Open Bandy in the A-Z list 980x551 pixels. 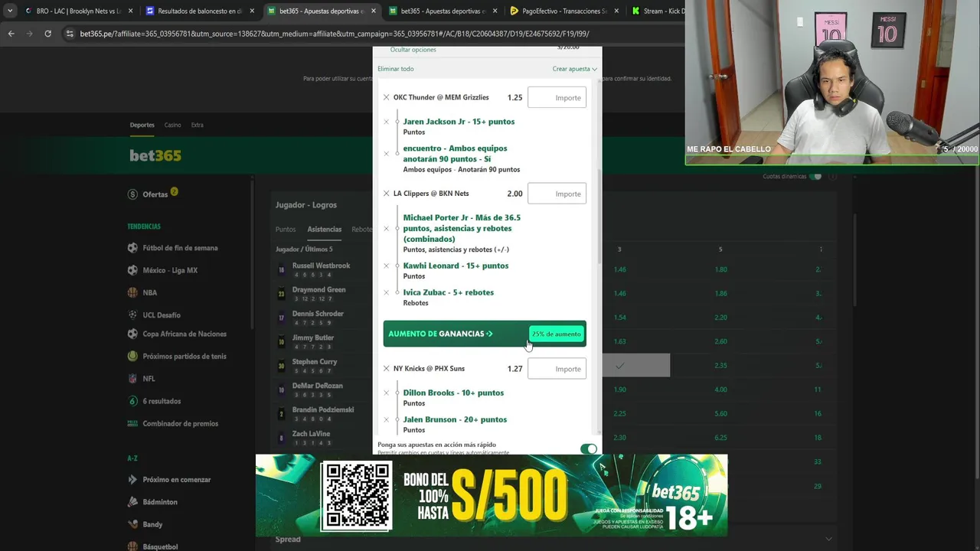[x=152, y=524]
